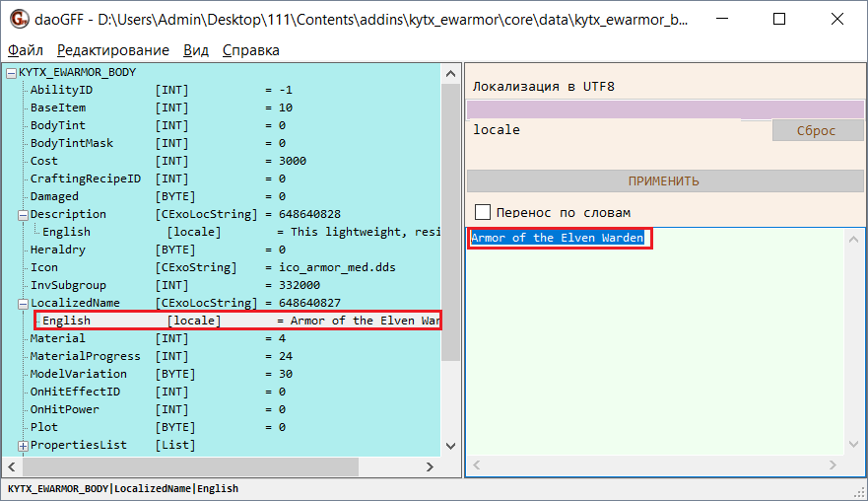
Task: Click the ПРИМЕНИТЬ button
Action: click(664, 181)
